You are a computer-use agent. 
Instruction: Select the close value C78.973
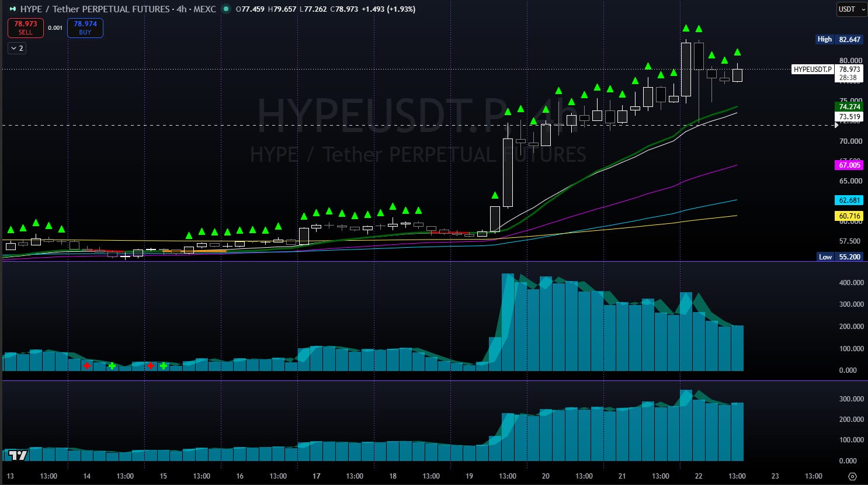344,9
